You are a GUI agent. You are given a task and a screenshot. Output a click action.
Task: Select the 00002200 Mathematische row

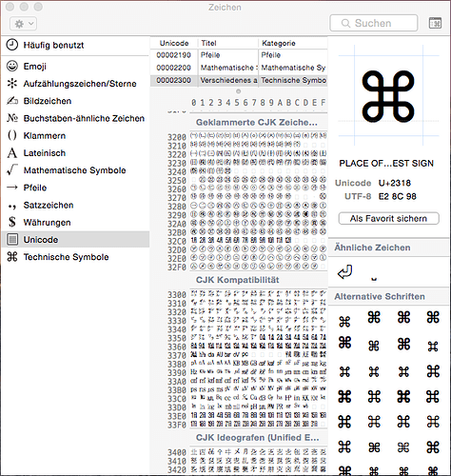click(x=239, y=68)
